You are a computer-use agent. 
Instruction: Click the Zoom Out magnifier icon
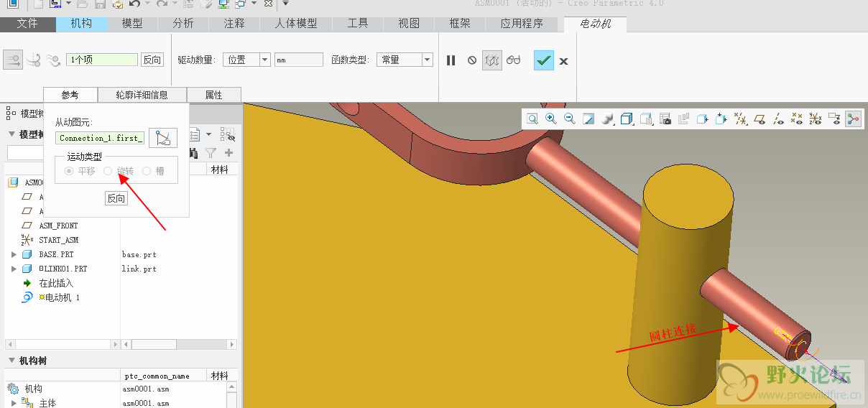point(570,119)
